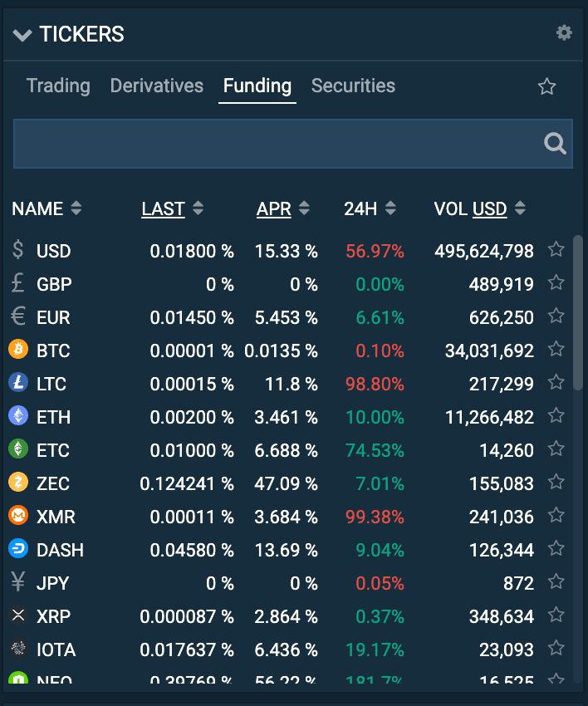The height and width of the screenshot is (706, 588).
Task: Click into the ticker search field
Action: [274, 144]
